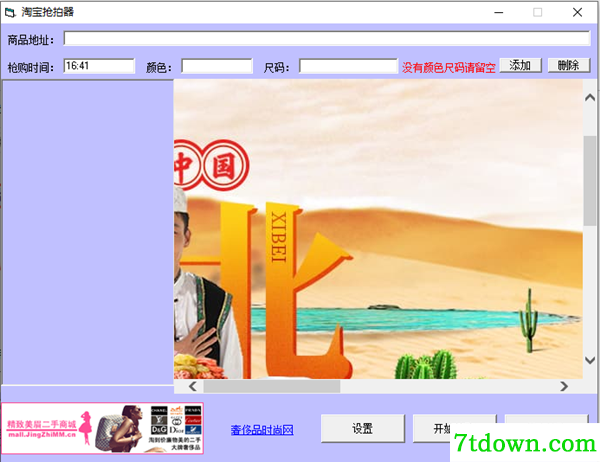Close the 淘宝抢拍器 window
This screenshot has width=600, height=462.
click(577, 13)
